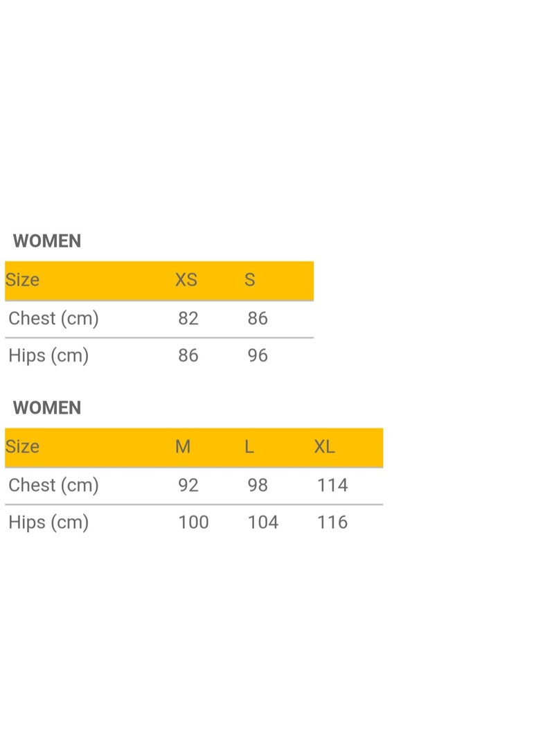Click the XS size column header
554x756 pixels.
[186, 280]
